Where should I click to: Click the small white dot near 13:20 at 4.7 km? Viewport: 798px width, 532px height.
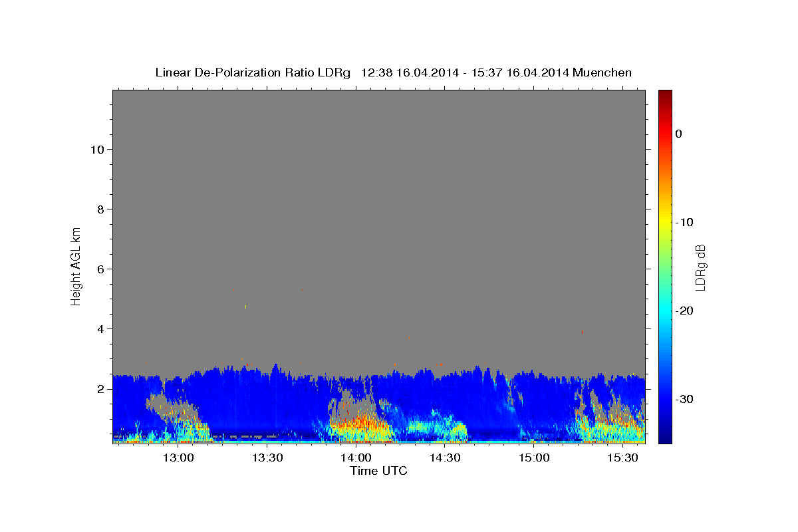[x=246, y=307]
